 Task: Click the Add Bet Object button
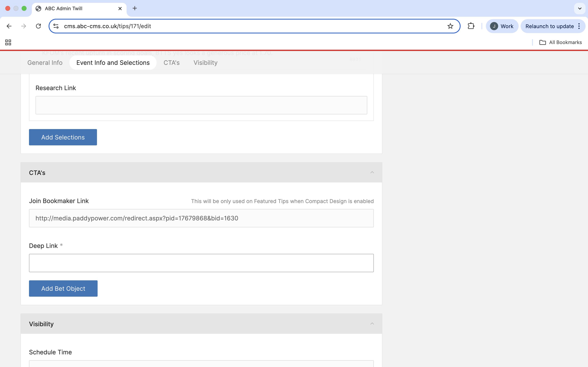coord(63,289)
